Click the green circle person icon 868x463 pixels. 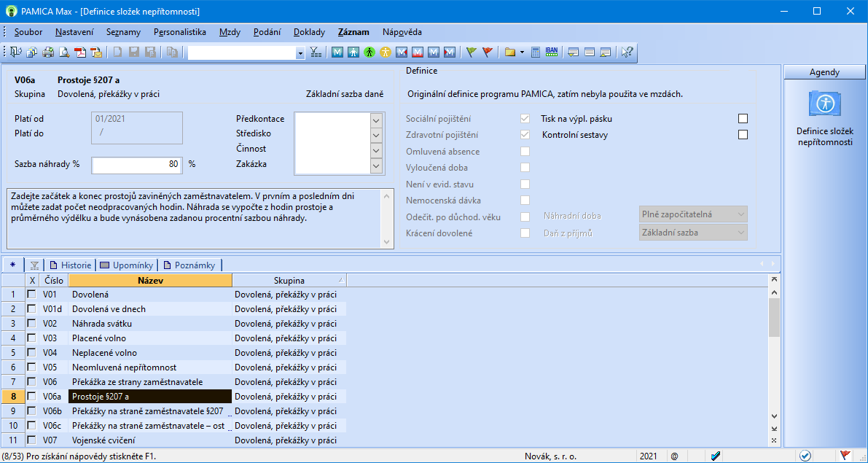370,52
